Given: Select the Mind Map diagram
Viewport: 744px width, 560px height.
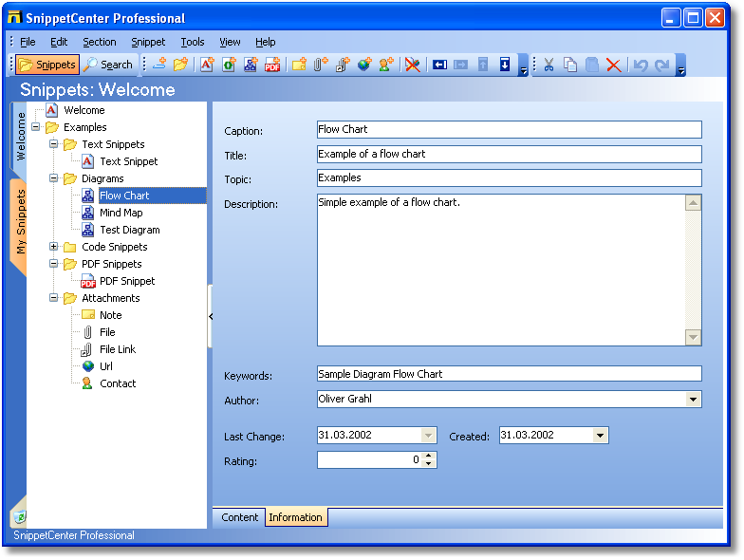Looking at the screenshot, I should [121, 213].
